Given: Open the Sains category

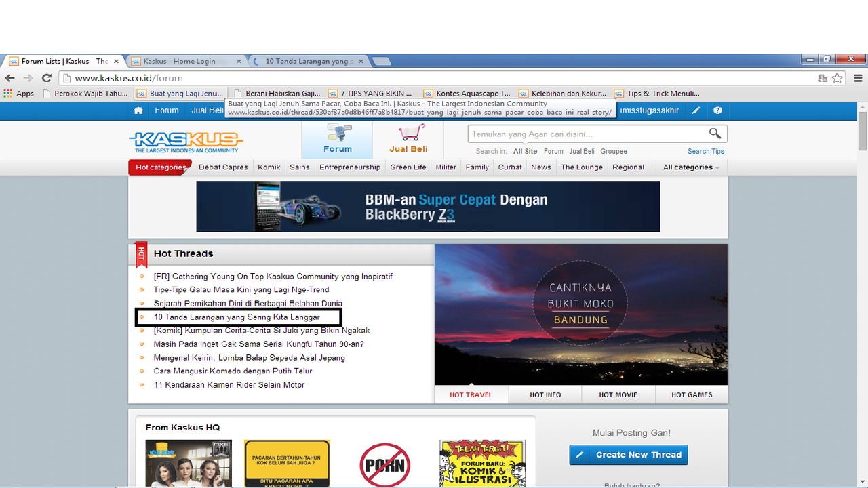Looking at the screenshot, I should pyautogui.click(x=300, y=167).
